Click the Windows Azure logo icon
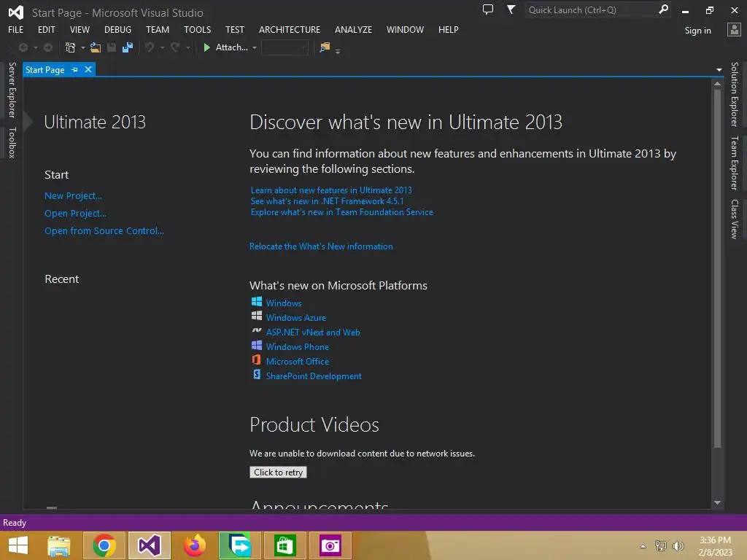 (x=256, y=316)
